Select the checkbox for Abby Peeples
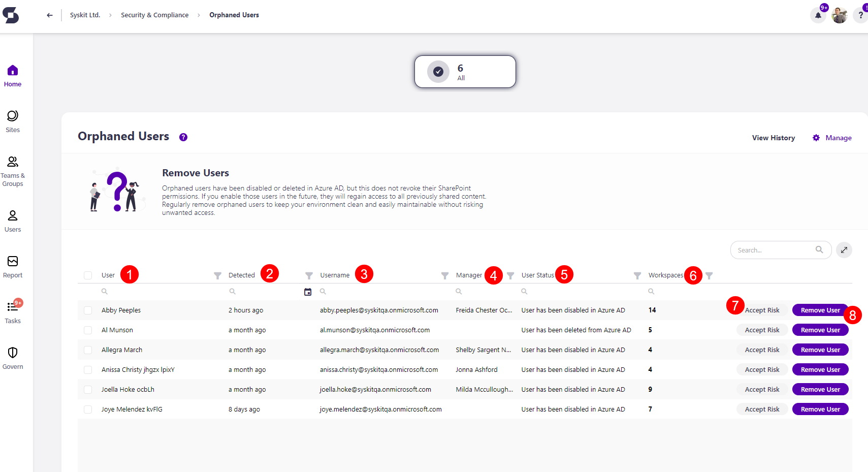The height and width of the screenshot is (472, 868). pyautogui.click(x=88, y=310)
